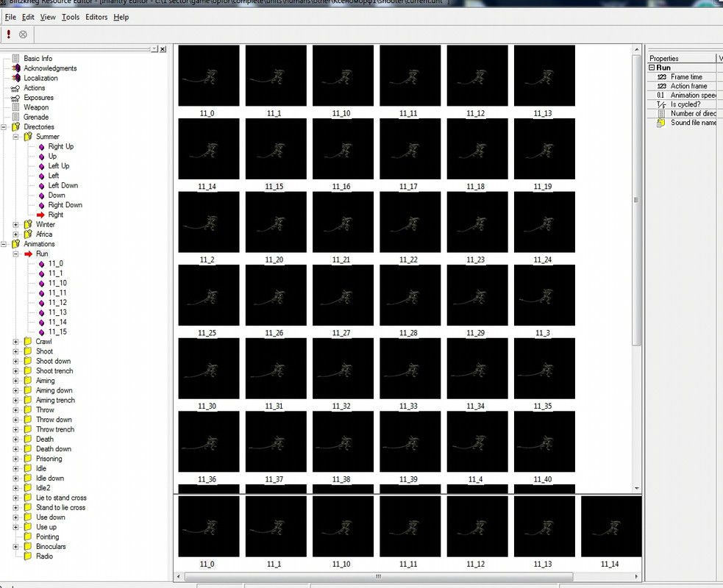Collapse the Summer tree node

[x=15, y=137]
